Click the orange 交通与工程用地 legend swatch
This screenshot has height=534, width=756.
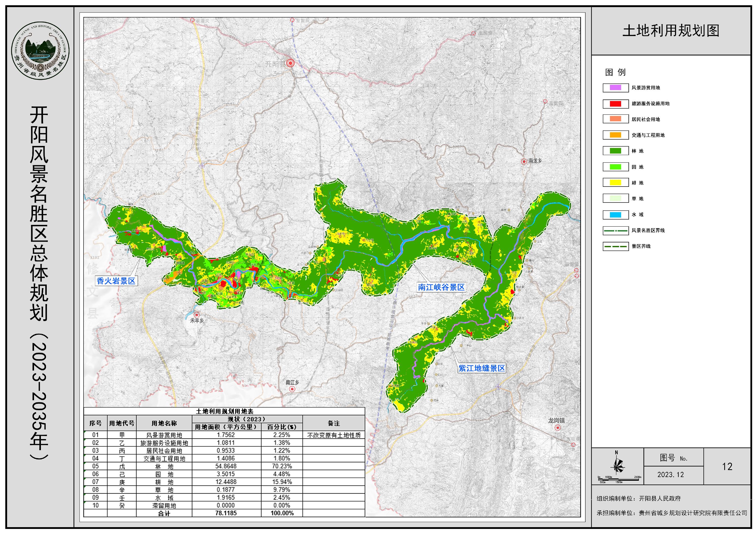[x=615, y=135]
